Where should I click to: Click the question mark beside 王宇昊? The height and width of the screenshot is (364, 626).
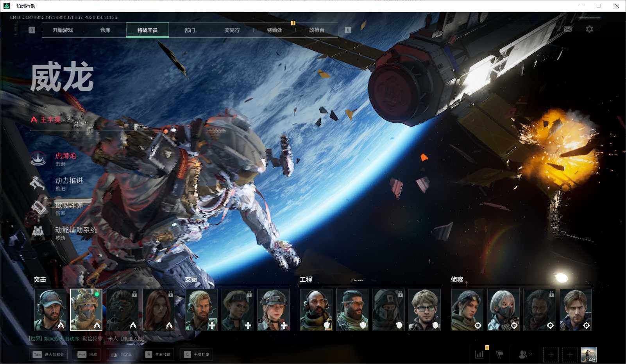click(68, 120)
